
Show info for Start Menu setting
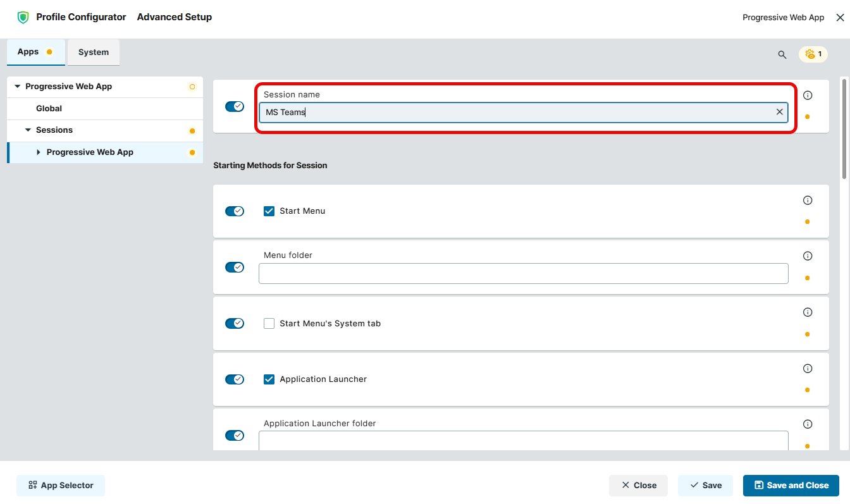[x=808, y=200]
